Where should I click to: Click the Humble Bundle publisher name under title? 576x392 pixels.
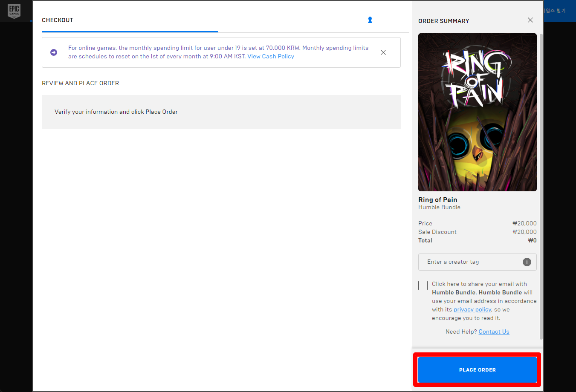click(439, 207)
